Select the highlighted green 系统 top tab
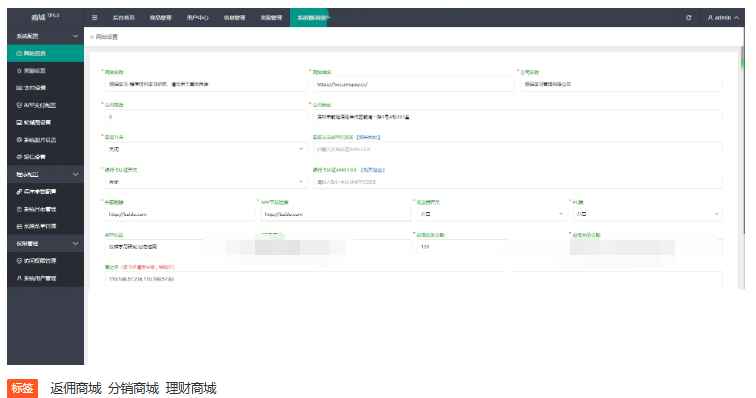 click(x=309, y=17)
